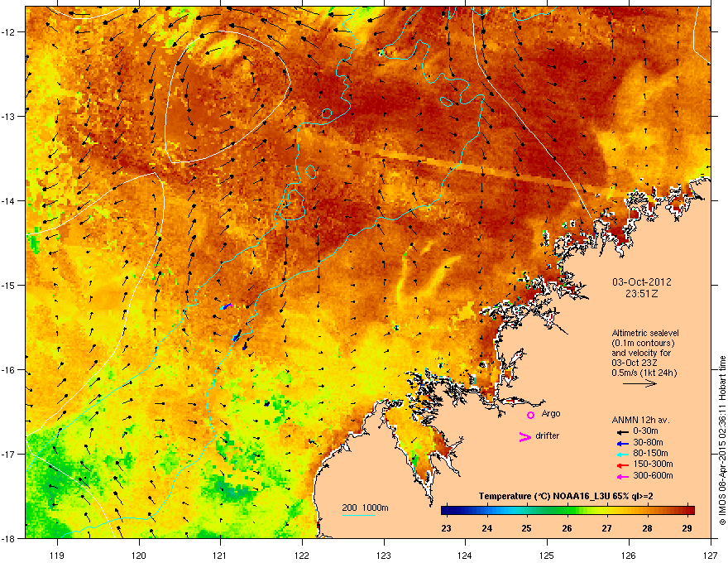Click the '300-600m' depth label

[653, 475]
